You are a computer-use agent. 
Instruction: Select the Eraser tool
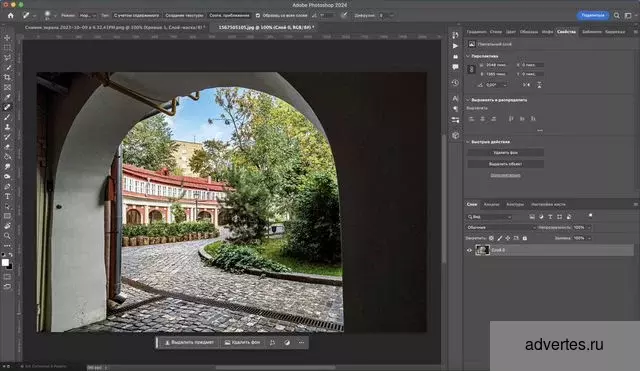[x=7, y=147]
